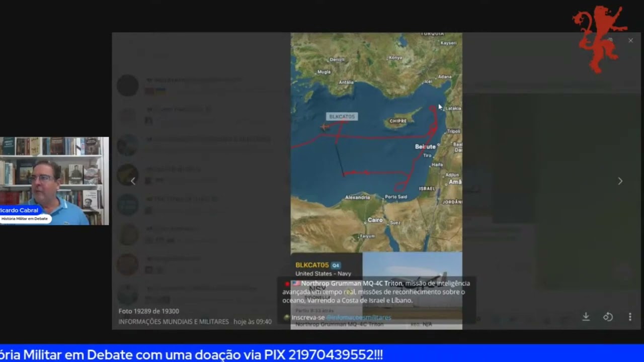644x362 pixels.
Task: Click the Q4 badge beside BLKCAT05
Action: (336, 265)
